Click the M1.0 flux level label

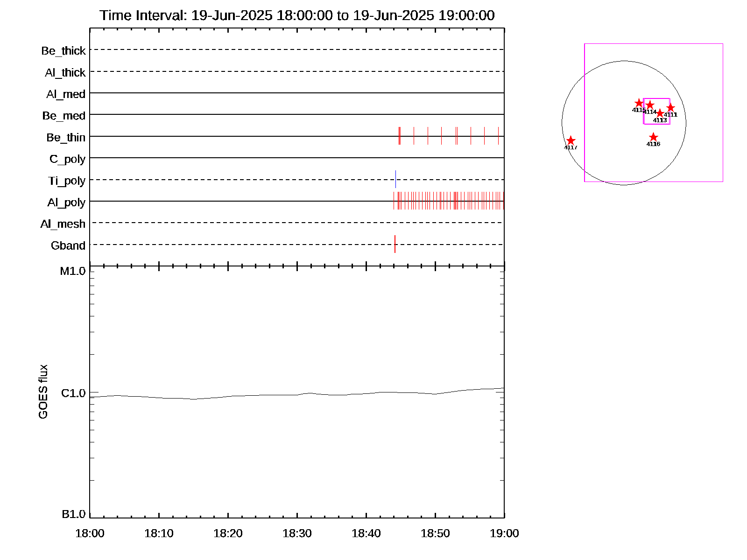coord(73,271)
